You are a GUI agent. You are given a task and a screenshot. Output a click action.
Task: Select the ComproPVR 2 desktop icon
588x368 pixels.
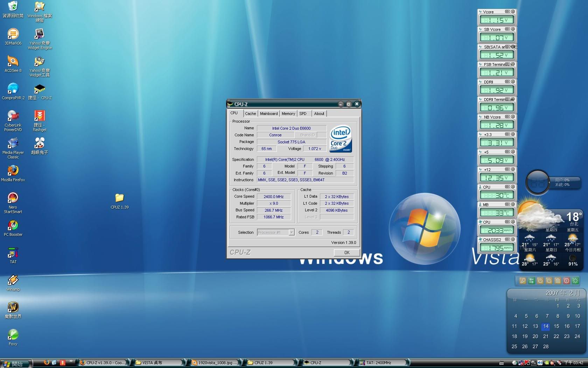[x=13, y=91]
